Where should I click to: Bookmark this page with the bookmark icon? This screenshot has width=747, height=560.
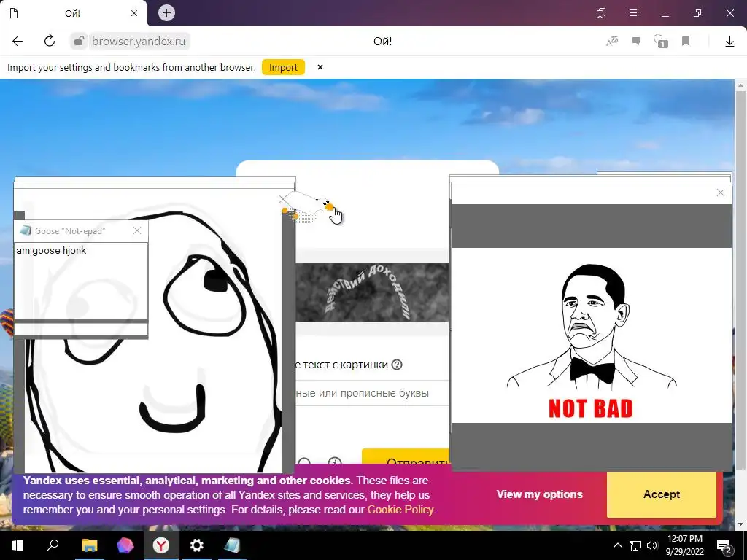pos(686,42)
